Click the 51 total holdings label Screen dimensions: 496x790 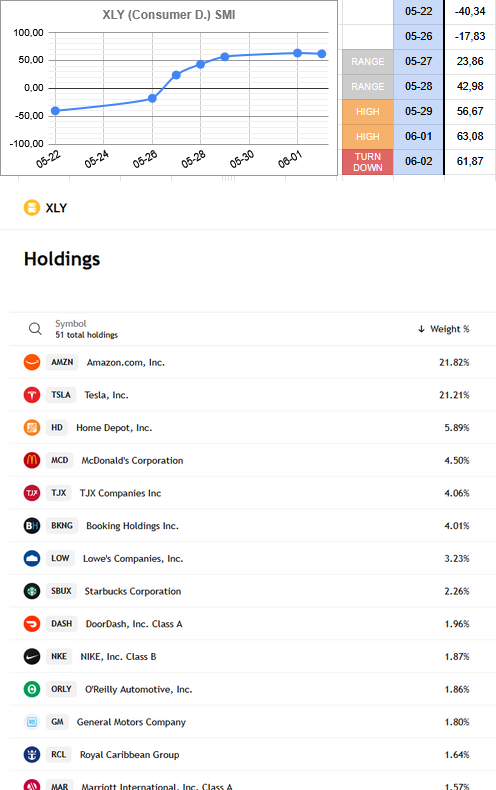[87, 335]
